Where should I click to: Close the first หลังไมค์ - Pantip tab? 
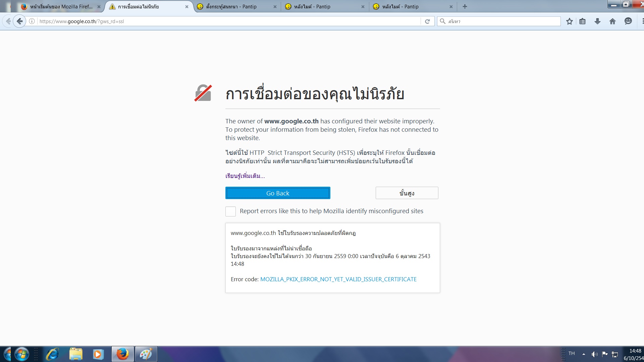click(x=363, y=6)
